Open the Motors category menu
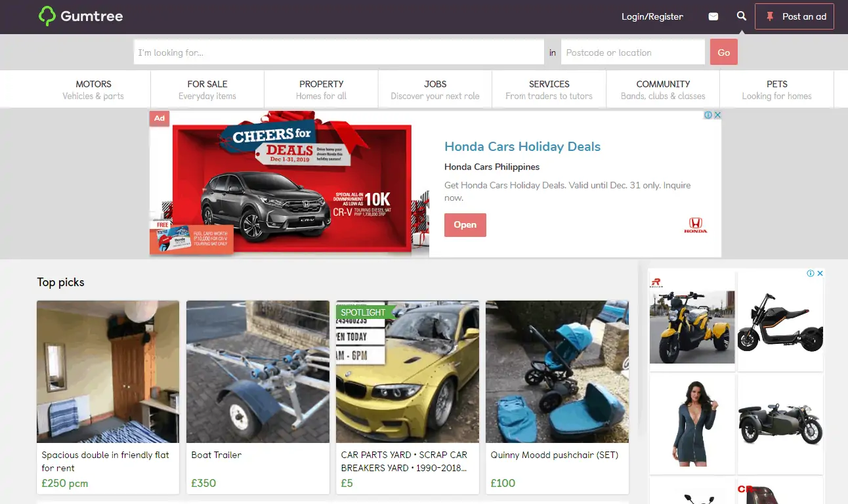Image resolution: width=848 pixels, height=504 pixels. click(x=93, y=89)
